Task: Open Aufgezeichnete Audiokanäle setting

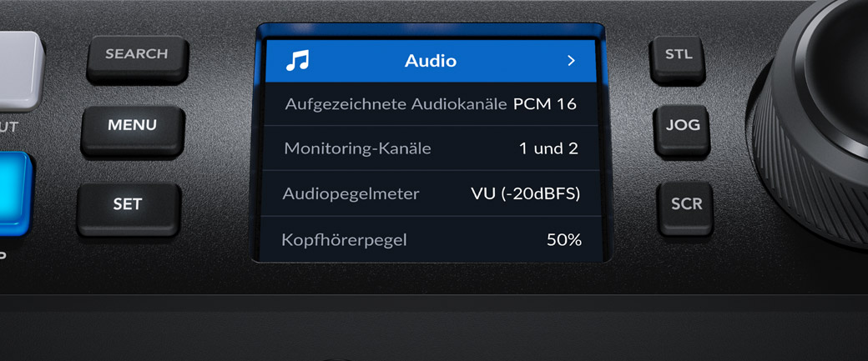Action: 431,104
